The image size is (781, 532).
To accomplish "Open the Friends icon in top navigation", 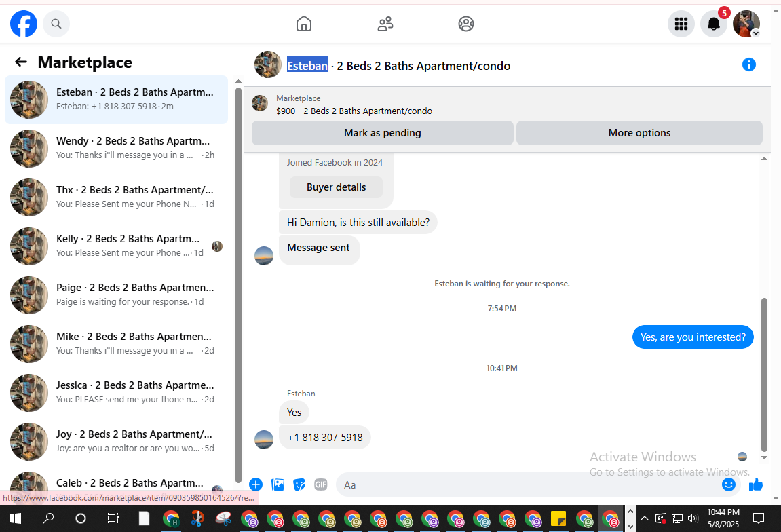I will click(x=385, y=24).
